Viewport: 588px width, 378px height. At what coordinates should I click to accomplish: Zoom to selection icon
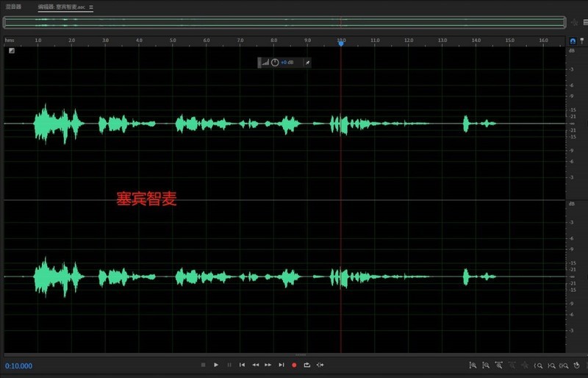pos(564,365)
